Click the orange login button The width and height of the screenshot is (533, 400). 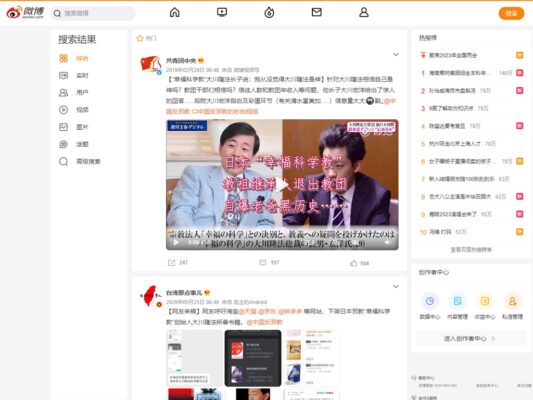(511, 13)
